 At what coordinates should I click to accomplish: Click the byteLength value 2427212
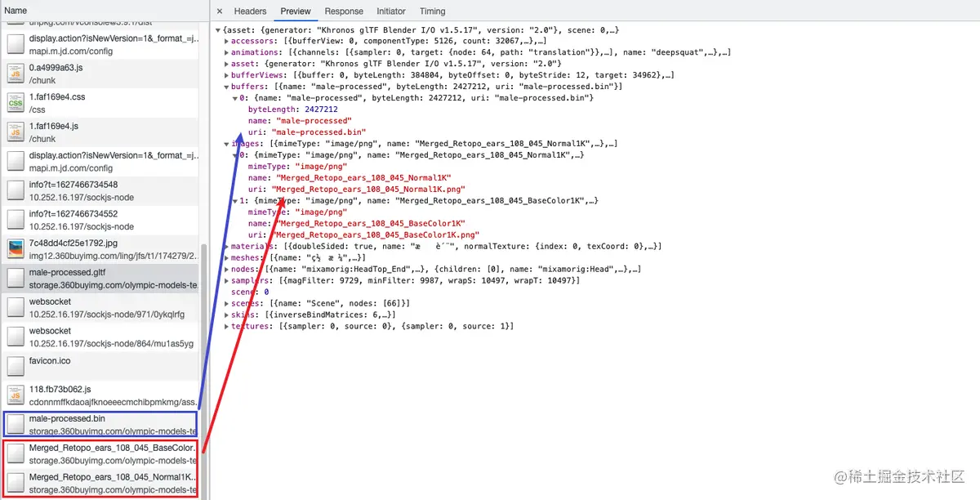(321, 109)
